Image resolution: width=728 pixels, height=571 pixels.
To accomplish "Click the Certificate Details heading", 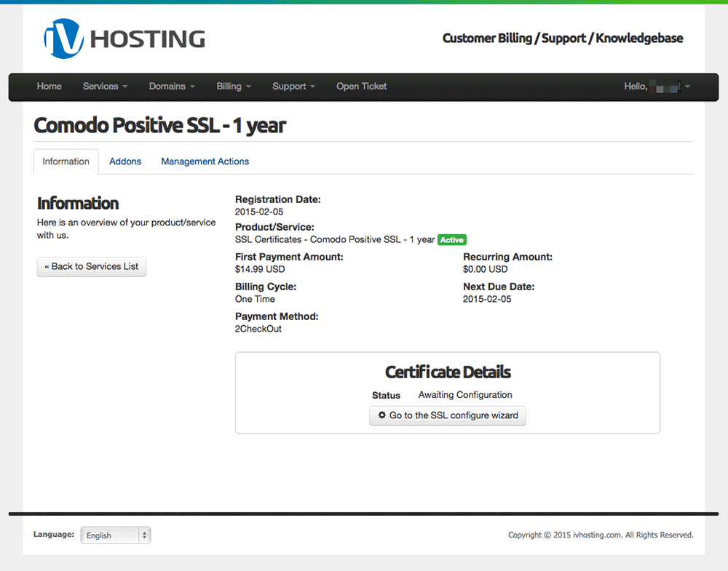I will coord(448,372).
